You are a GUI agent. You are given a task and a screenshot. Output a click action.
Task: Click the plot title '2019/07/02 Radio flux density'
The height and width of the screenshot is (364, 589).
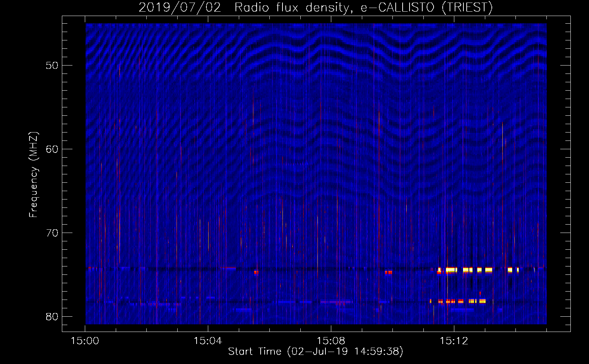pos(315,7)
